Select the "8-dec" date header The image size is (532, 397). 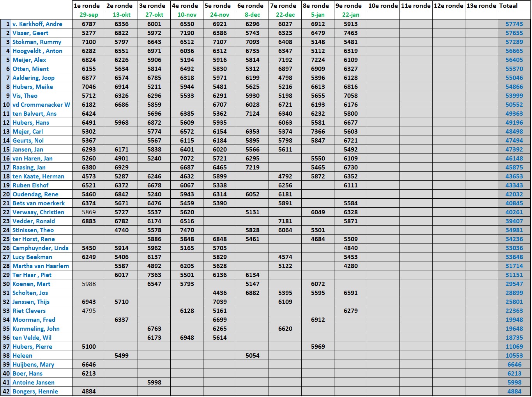click(x=252, y=15)
